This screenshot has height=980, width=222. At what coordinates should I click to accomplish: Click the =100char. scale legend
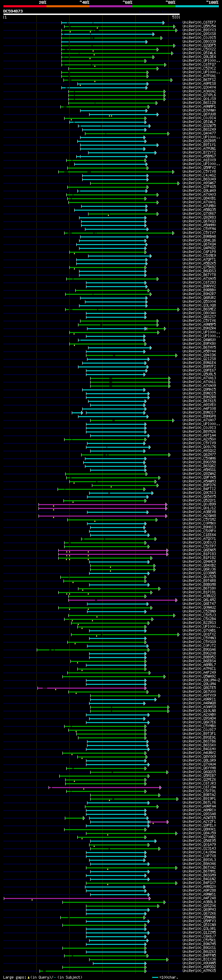165,977
